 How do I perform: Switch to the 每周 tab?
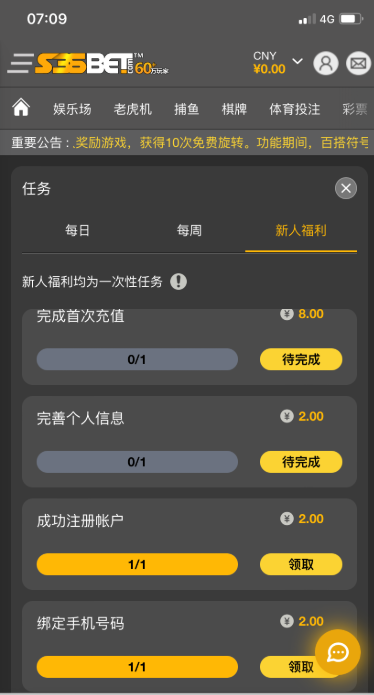189,230
